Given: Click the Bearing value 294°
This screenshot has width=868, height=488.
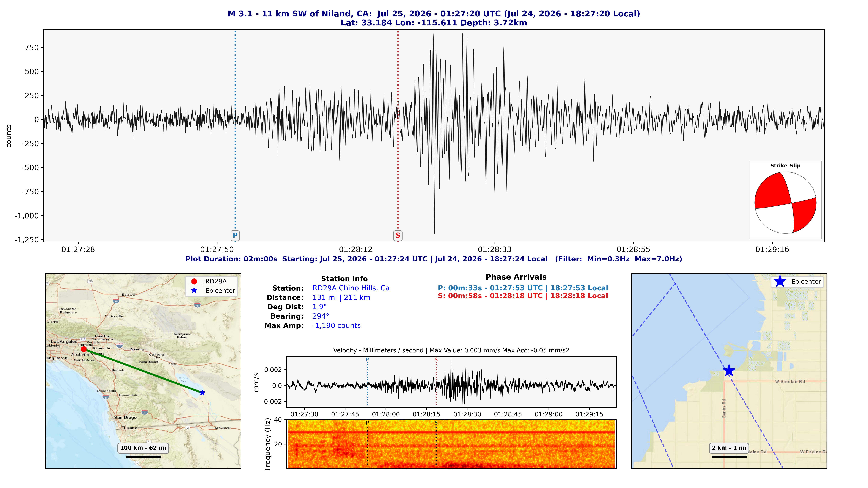Looking at the screenshot, I should point(321,316).
